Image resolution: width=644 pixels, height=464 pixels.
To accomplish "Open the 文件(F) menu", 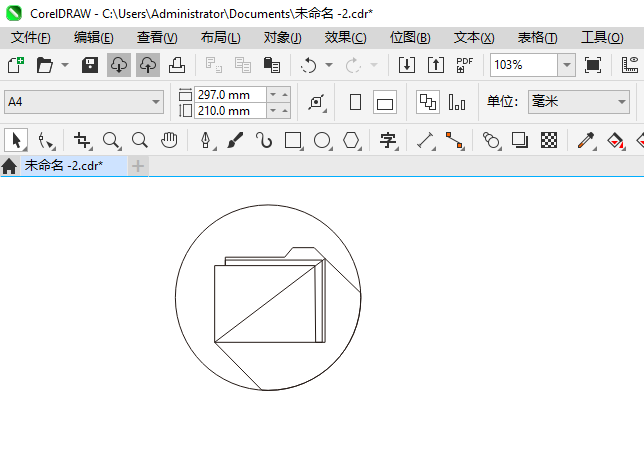I will point(31,38).
